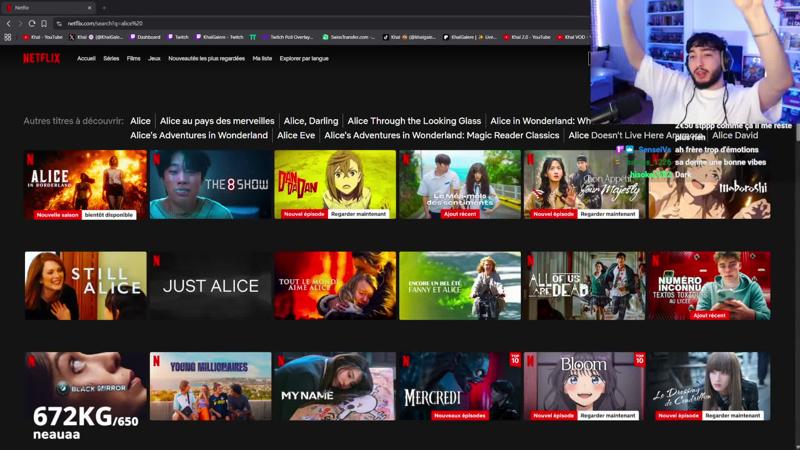This screenshot has width=800, height=450.
Task: Click the 'Alice, Darling' suggestion
Action: click(311, 121)
